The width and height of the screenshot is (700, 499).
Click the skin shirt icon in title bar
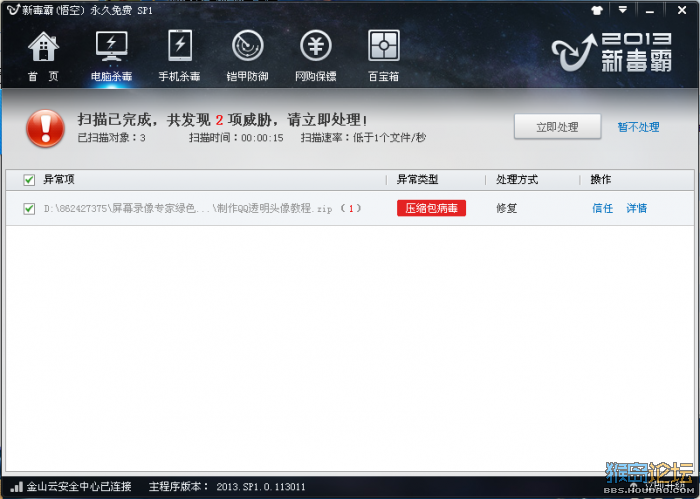tap(597, 10)
